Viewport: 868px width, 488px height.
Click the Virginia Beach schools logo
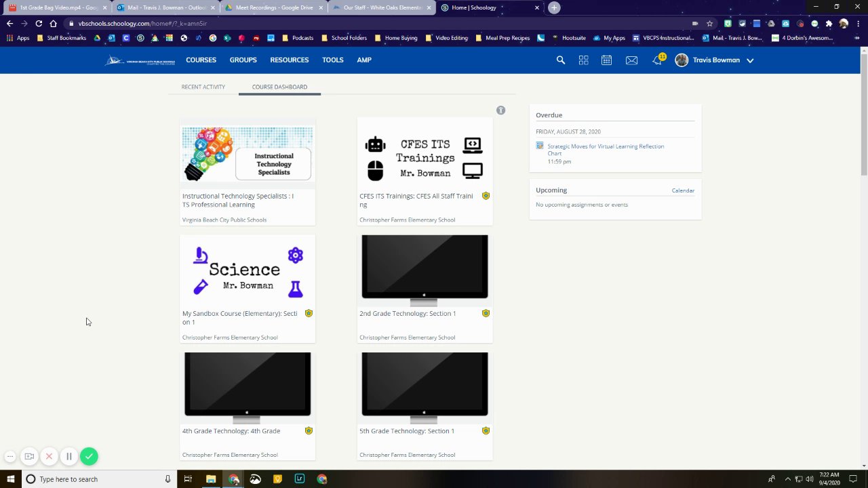tap(140, 60)
